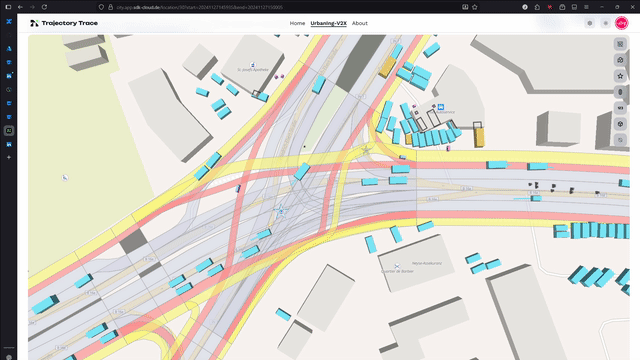Click the sidebar icon at the bottom edge of the window
Screen dimensions: 640x360
click(x=9, y=357)
